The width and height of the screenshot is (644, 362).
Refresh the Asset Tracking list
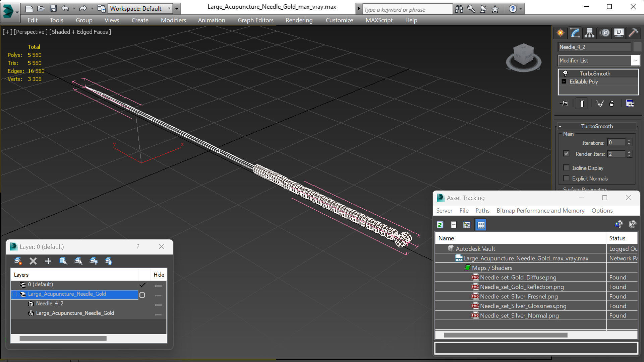coord(440,225)
